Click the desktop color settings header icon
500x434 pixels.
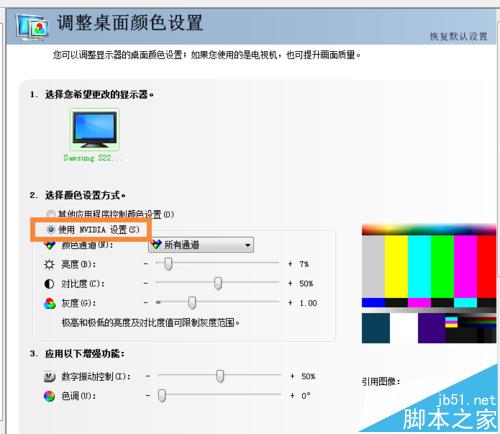[32, 28]
